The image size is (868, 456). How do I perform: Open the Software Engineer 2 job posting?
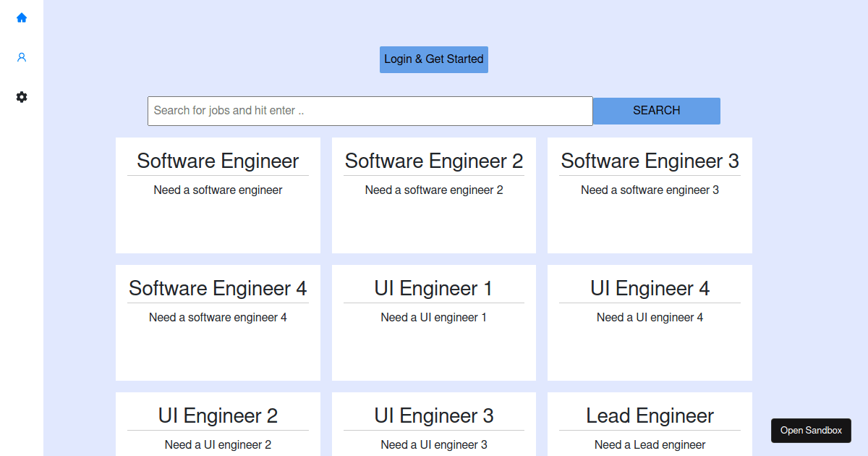[433, 161]
